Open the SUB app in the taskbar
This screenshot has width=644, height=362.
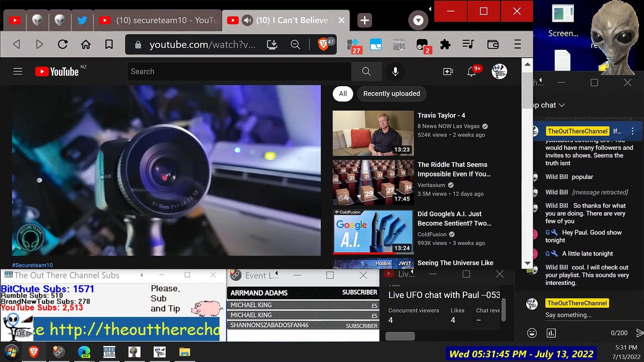(x=109, y=352)
